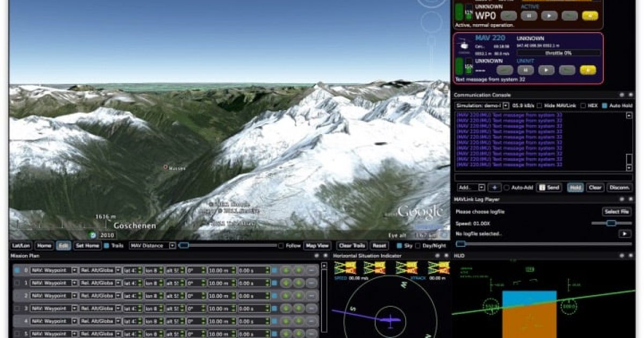
Task: Click the play button on the MAV 220 card
Action: pyautogui.click(x=547, y=70)
